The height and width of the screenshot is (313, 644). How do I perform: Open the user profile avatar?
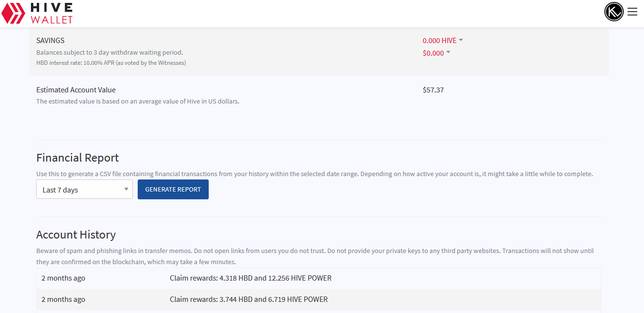[x=614, y=12]
